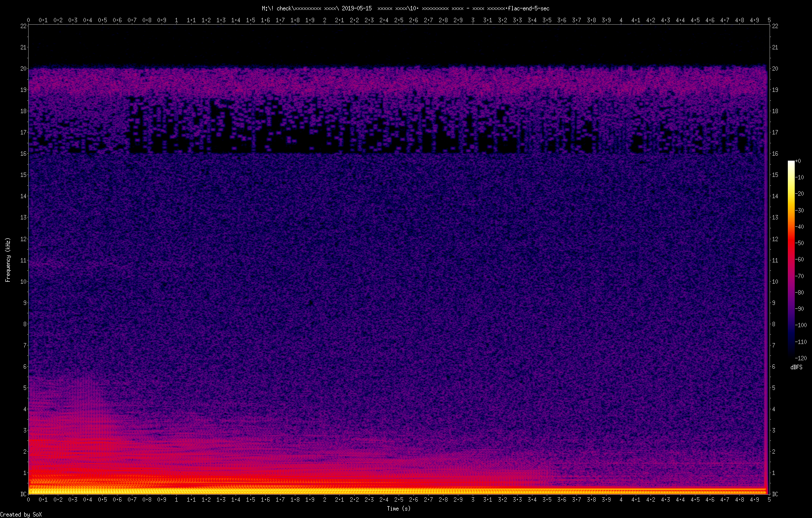Image resolution: width=812 pixels, height=518 pixels.
Task: Select the "-120" value on the dBFS scale
Action: click(x=802, y=358)
